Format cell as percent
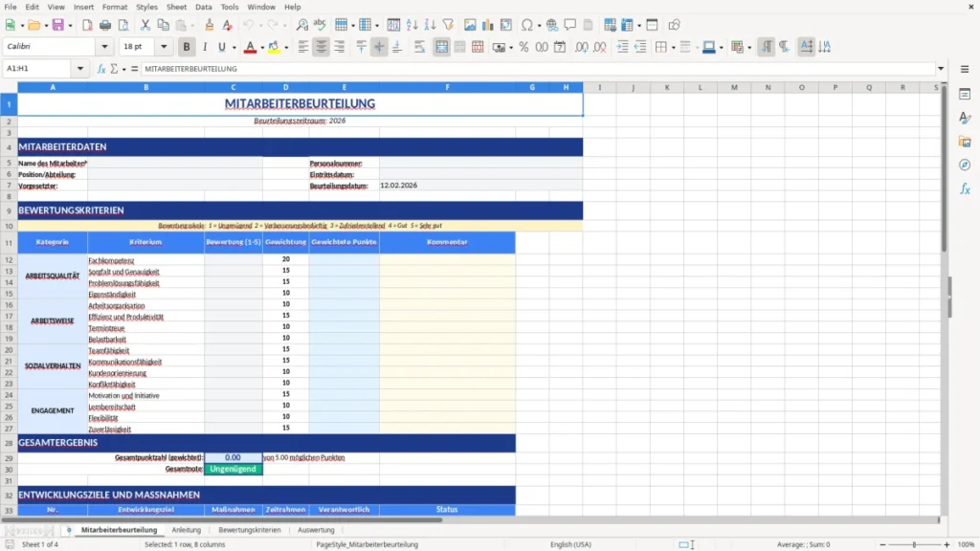 coord(523,47)
